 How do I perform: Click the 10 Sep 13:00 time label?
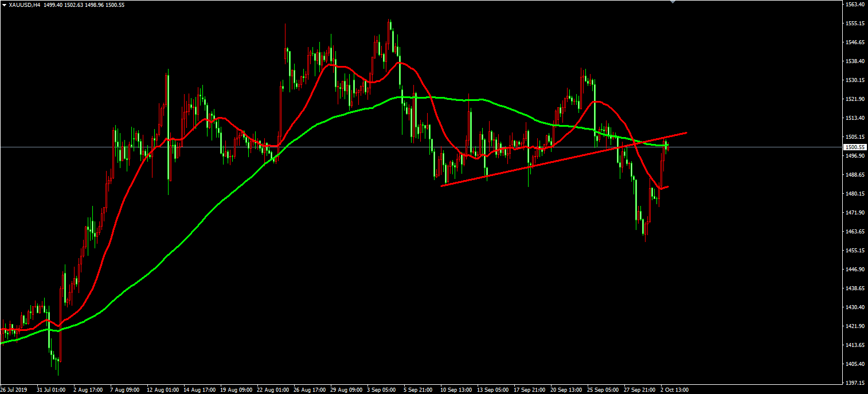(455, 390)
